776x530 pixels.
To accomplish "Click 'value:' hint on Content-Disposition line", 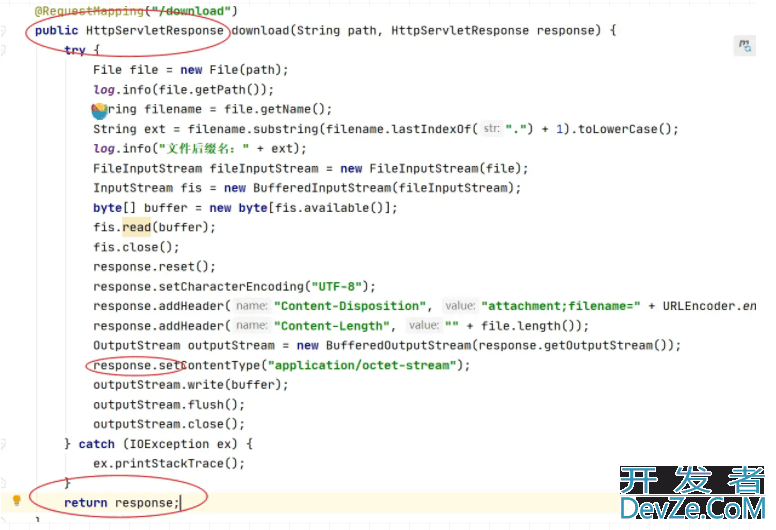I will 460,306.
